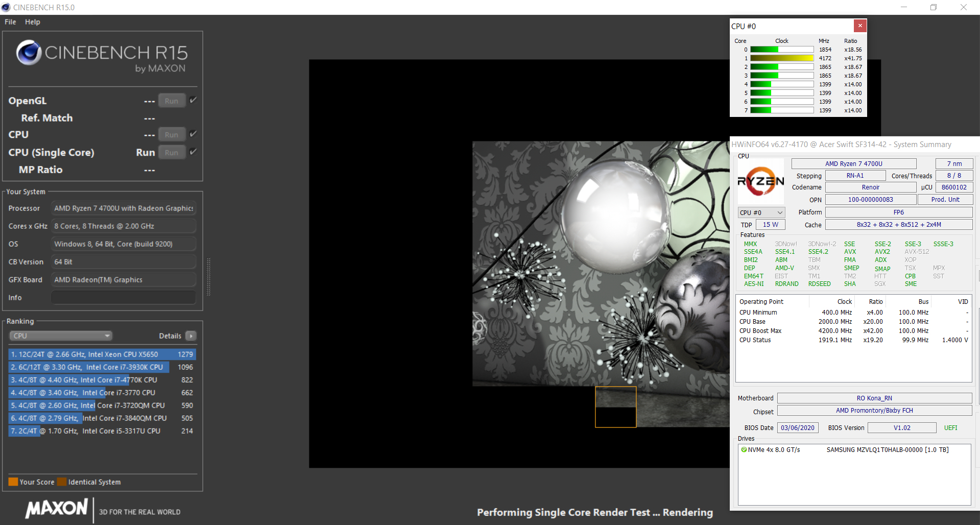Screen dimensions: 980x525
Task: Select ranking row Intel Core i5-3317U
Action: 102,431
